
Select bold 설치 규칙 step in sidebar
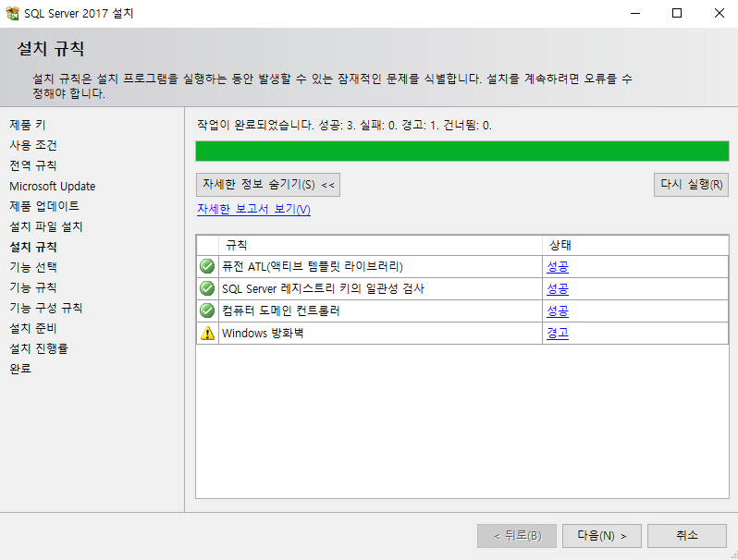click(x=33, y=247)
